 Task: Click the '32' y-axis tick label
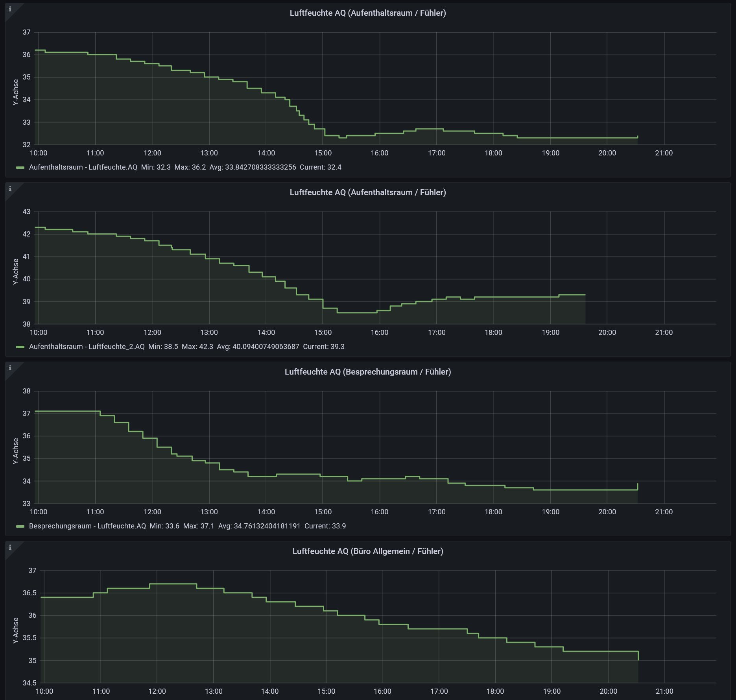point(26,145)
